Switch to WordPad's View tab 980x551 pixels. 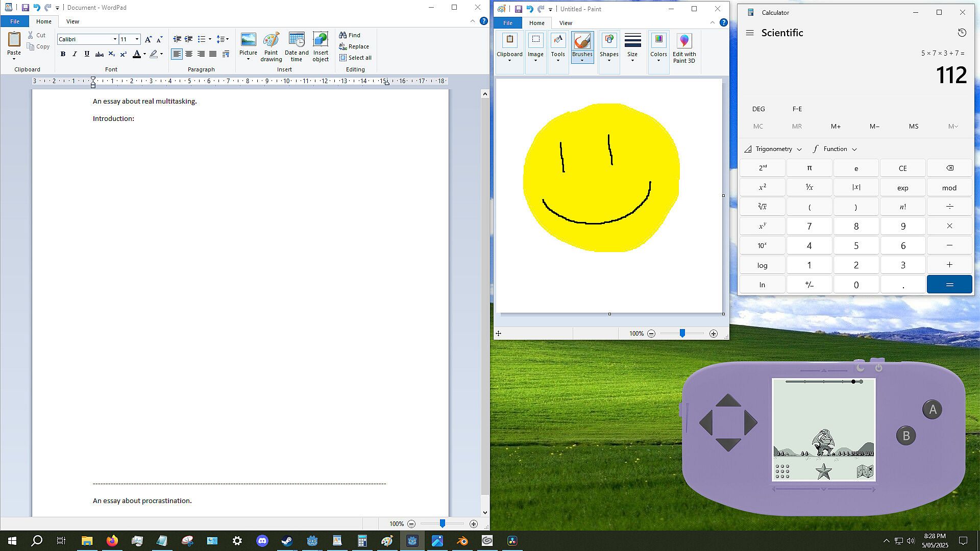pyautogui.click(x=72, y=21)
